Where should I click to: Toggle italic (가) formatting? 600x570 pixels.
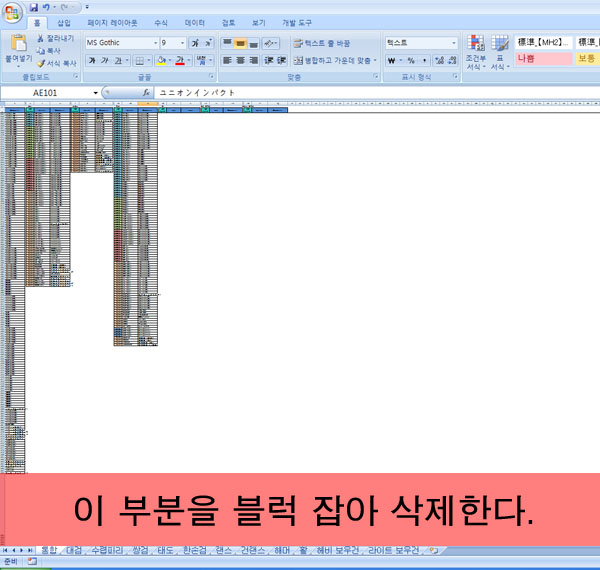105,60
